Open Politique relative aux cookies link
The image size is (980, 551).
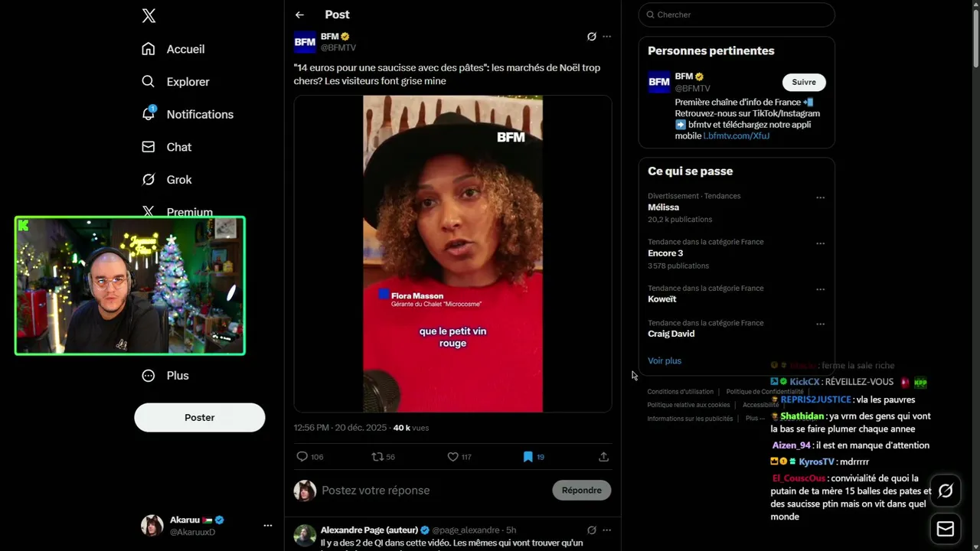(x=688, y=405)
